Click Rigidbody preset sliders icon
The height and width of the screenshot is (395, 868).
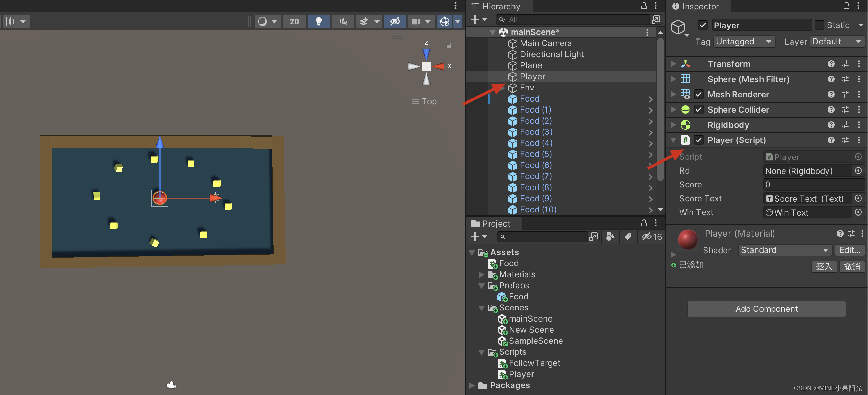pyautogui.click(x=845, y=125)
